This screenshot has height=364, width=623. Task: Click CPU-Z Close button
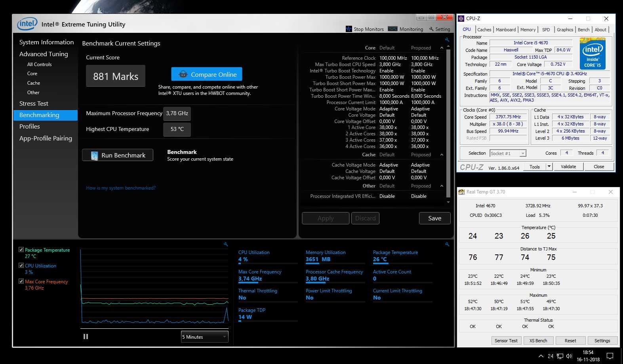[599, 167]
